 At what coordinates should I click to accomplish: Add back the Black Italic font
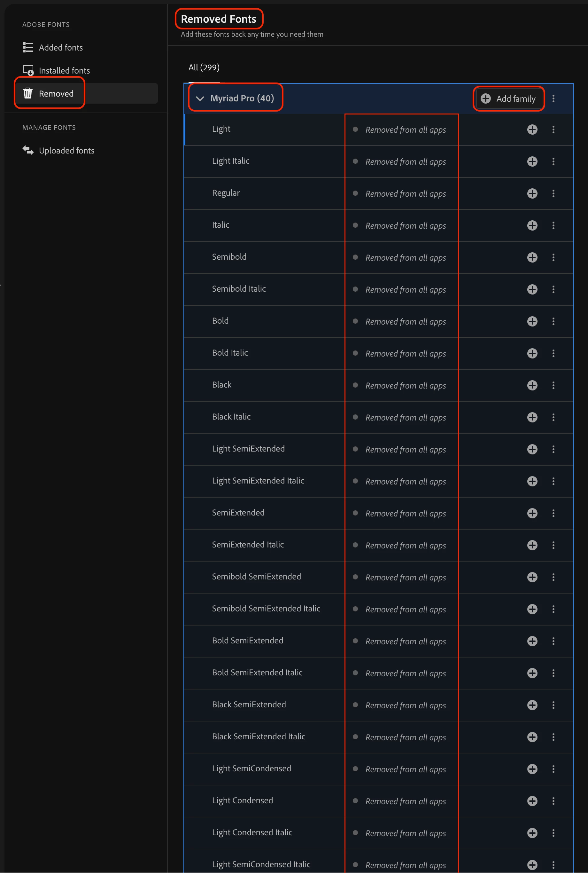(x=532, y=417)
